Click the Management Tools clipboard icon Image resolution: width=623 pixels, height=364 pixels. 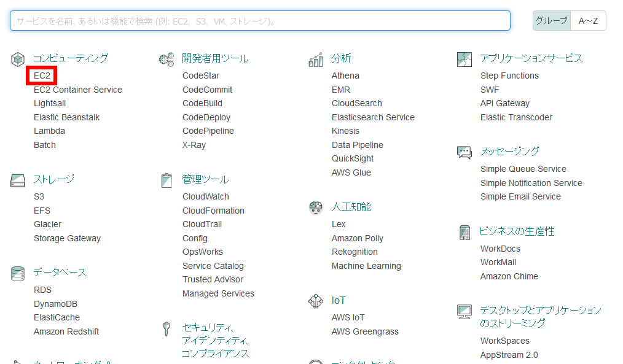167,180
